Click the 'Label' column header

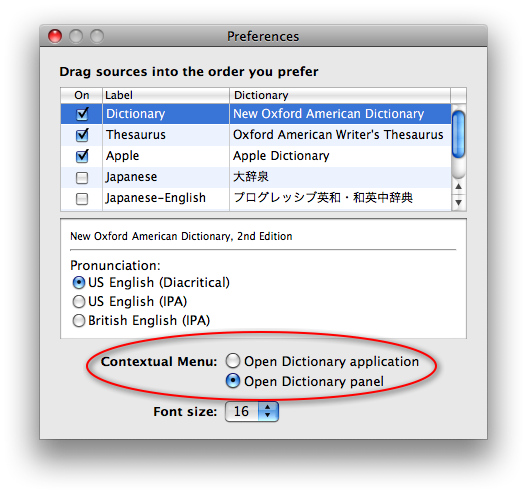(x=166, y=95)
